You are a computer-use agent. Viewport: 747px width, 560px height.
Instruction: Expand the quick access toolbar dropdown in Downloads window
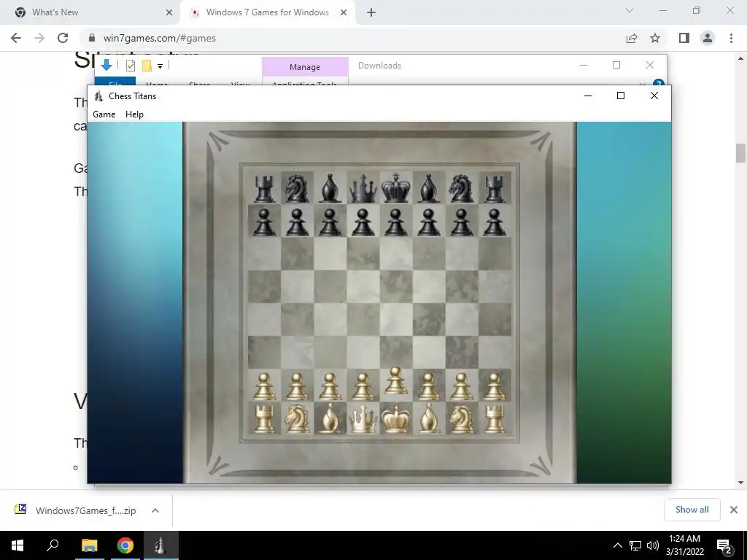(160, 66)
